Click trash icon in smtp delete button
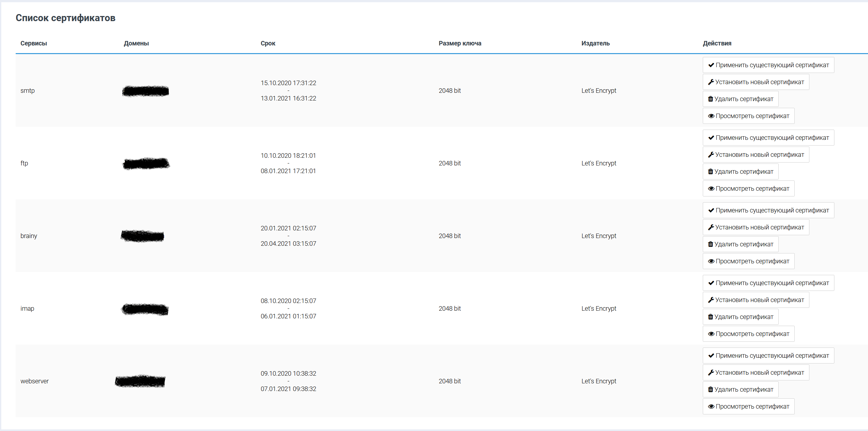The image size is (868, 431). [710, 99]
